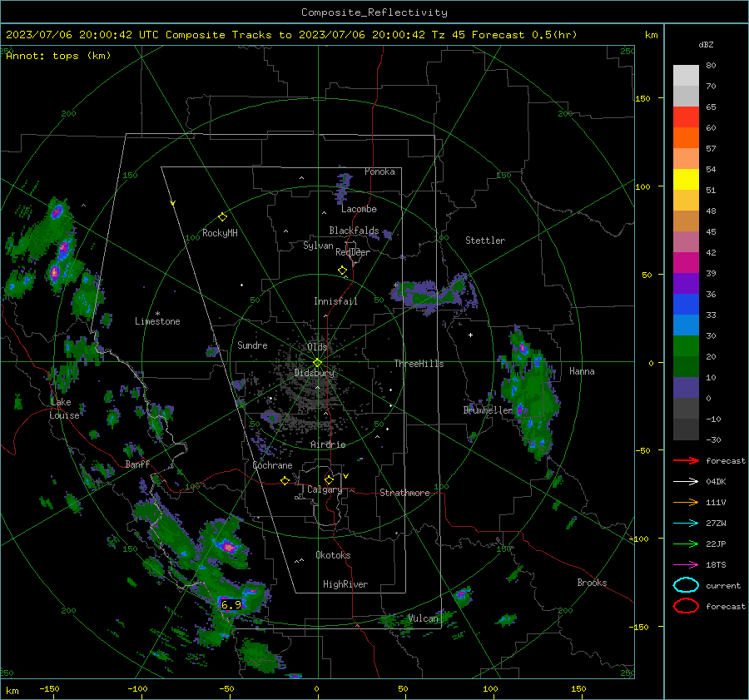This screenshot has width=749, height=700.
Task: Click the Strathmore label
Action: (x=404, y=493)
